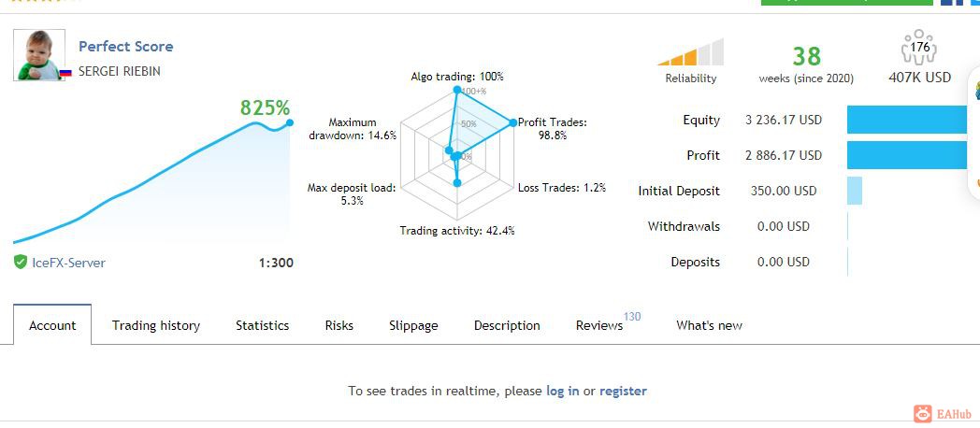Screen dimensions: 980x428
Task: Click the log in link
Action: coord(563,392)
